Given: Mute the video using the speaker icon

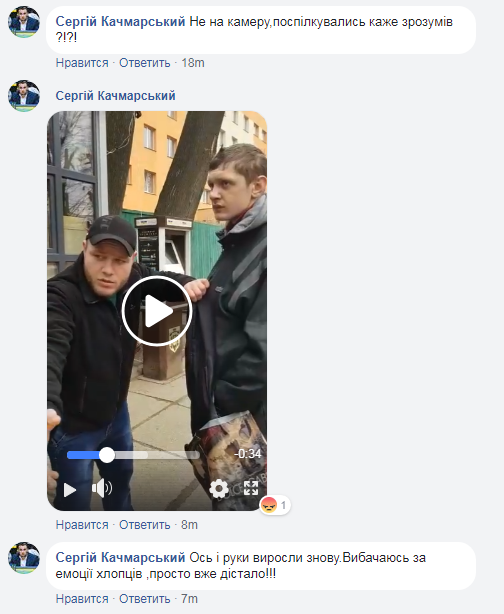Looking at the screenshot, I should 102,488.
